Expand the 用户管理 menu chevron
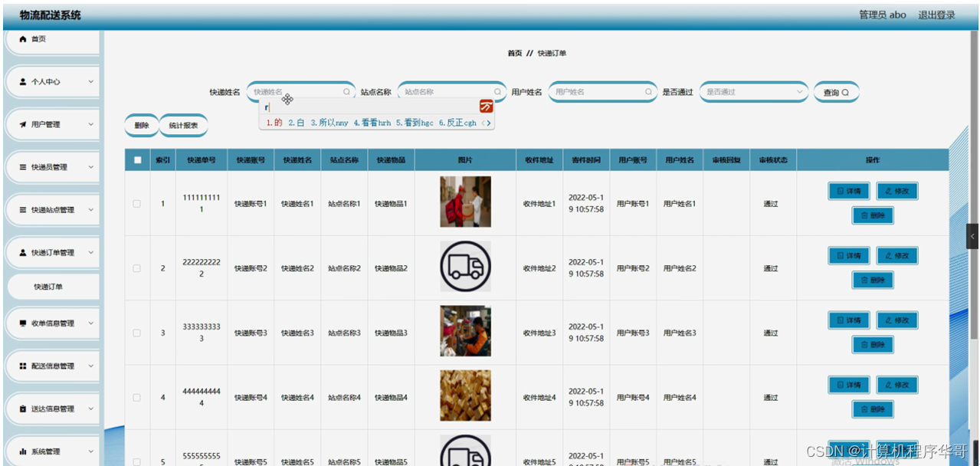The image size is (980, 466). tap(90, 124)
